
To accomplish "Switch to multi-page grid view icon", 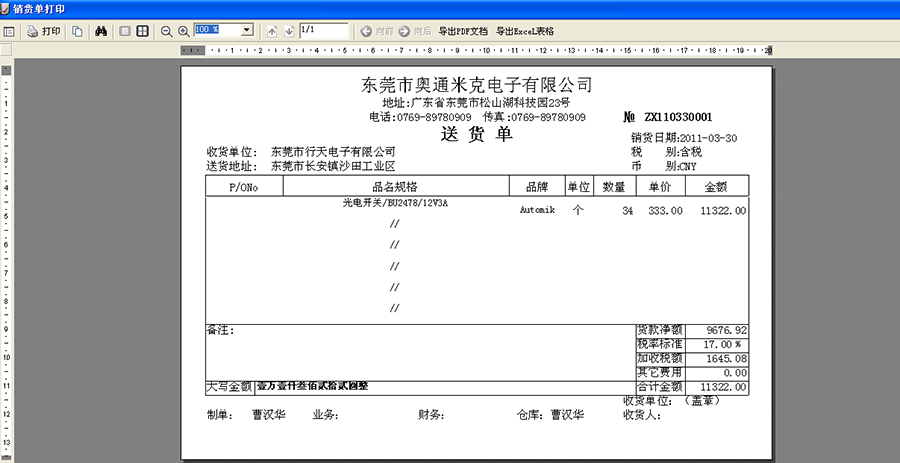I will point(142,32).
